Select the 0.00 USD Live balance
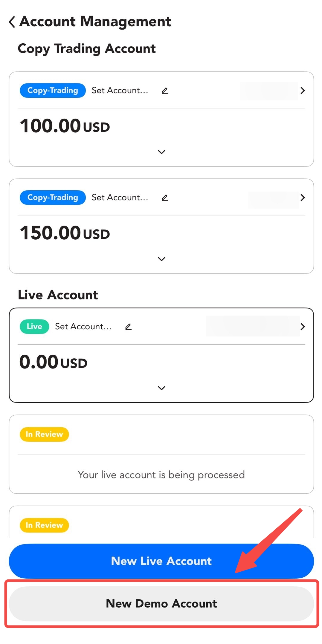 point(54,362)
